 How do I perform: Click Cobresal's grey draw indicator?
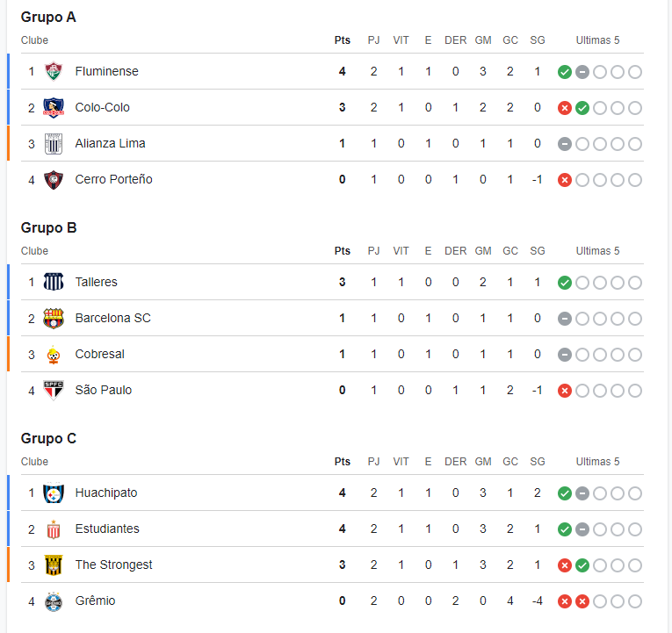tap(565, 355)
